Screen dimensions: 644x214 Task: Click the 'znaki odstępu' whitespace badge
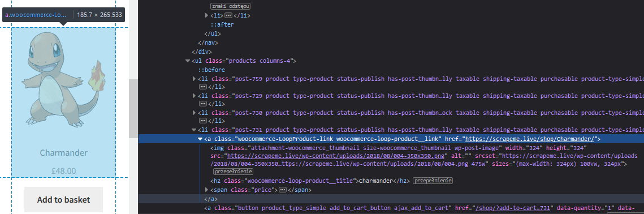pos(231,7)
